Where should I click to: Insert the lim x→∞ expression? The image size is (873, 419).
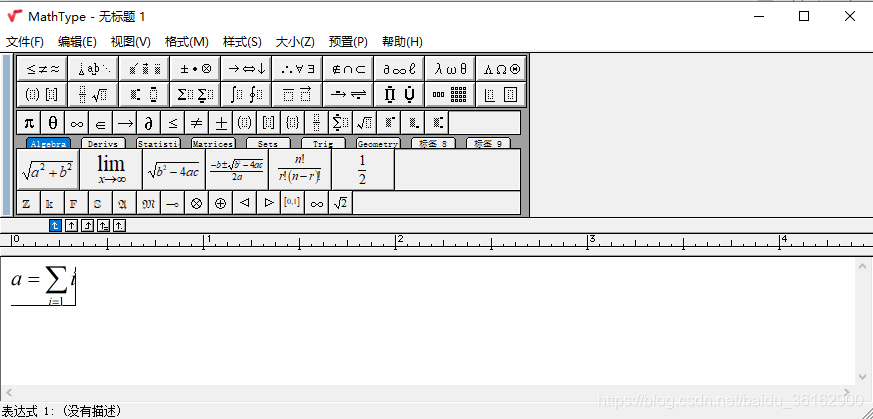click(111, 169)
